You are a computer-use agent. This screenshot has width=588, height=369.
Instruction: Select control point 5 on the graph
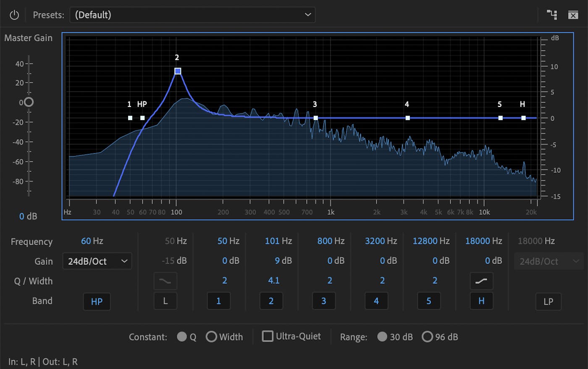[x=501, y=118]
